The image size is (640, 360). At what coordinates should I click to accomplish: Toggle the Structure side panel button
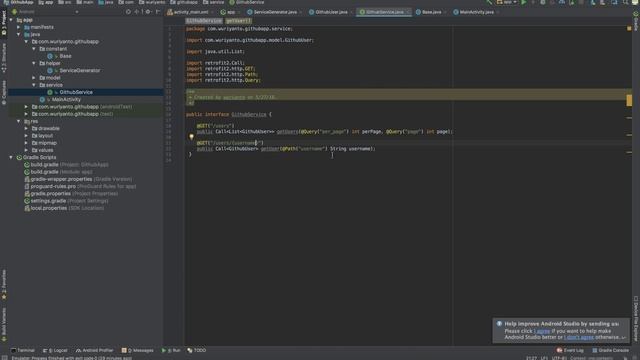pos(4,58)
